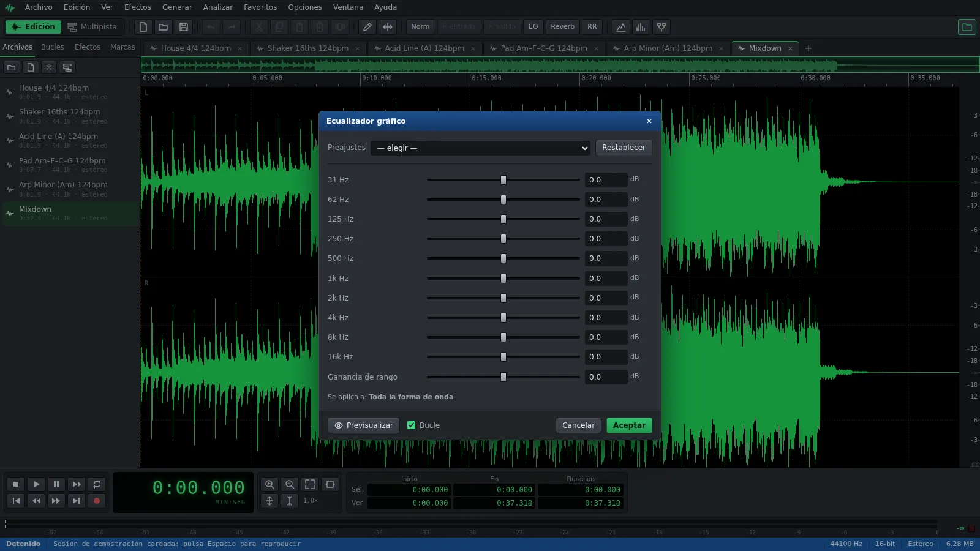The width and height of the screenshot is (980, 551).
Task: Activate the Edición mode button
Action: pyautogui.click(x=34, y=27)
